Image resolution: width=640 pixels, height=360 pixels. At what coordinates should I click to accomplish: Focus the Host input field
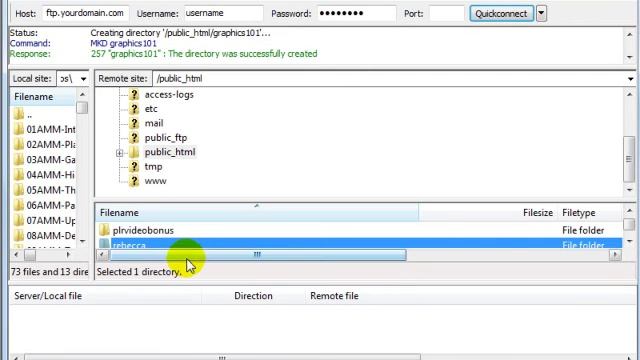[x=85, y=13]
